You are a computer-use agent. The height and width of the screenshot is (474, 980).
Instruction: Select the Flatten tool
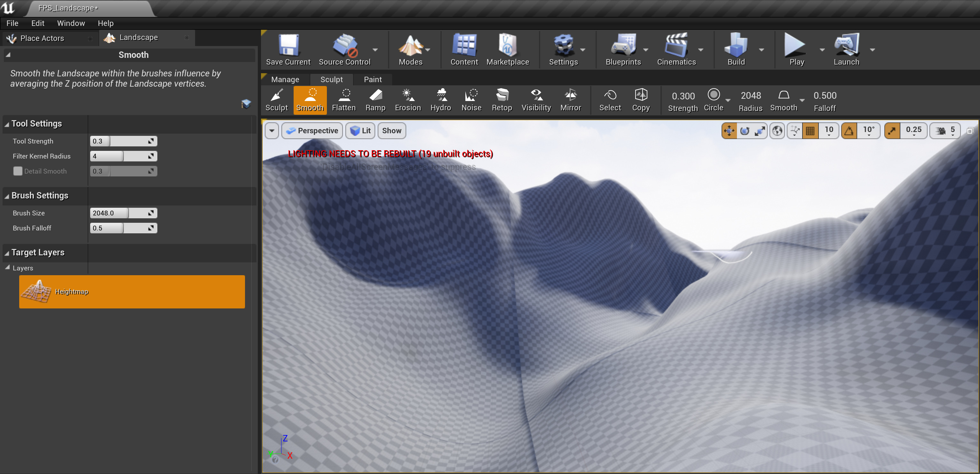pos(344,100)
